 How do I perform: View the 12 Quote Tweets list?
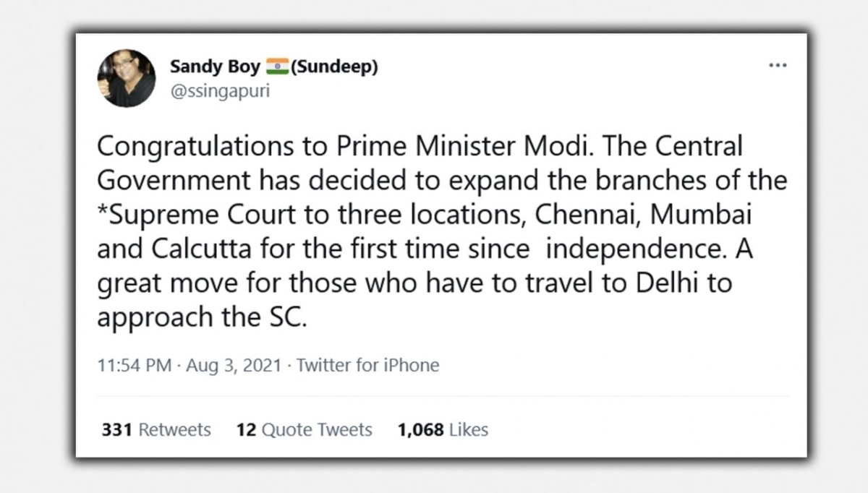tap(304, 429)
